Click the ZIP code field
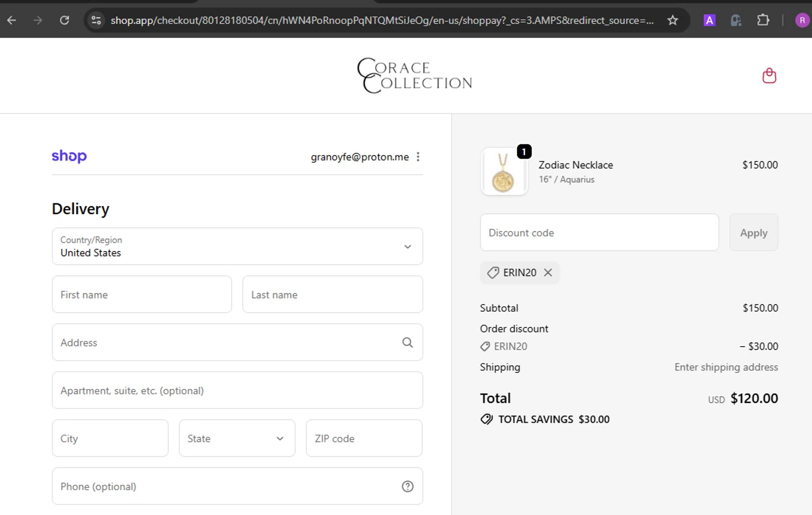This screenshot has width=812, height=515. pos(364,438)
